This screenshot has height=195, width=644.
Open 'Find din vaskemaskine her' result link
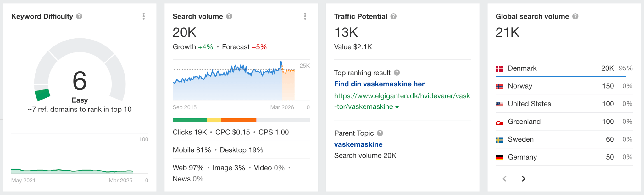[379, 84]
